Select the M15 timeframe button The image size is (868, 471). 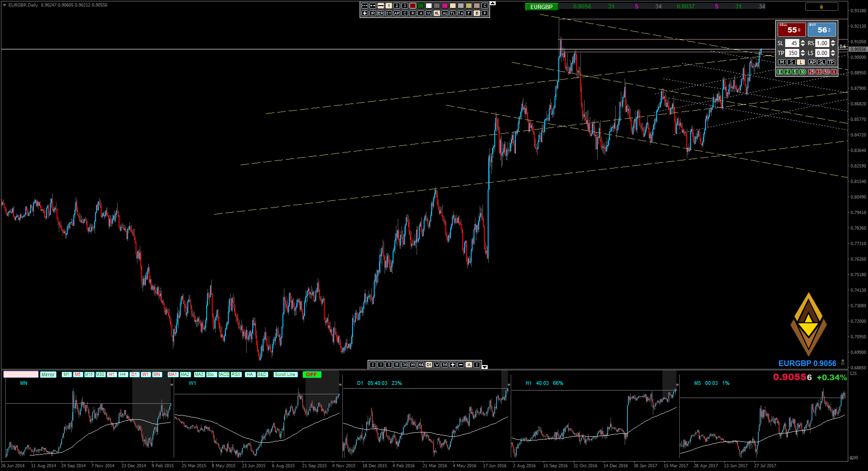(89, 375)
